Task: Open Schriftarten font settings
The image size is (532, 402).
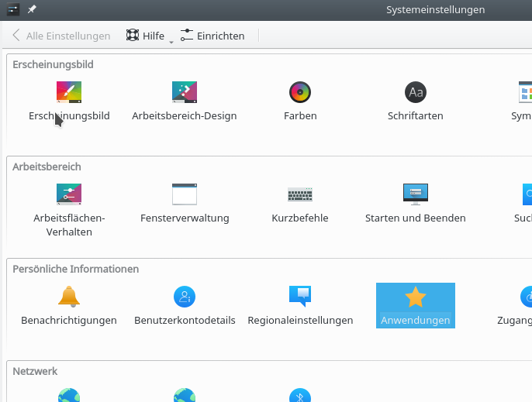Action: coord(415,93)
